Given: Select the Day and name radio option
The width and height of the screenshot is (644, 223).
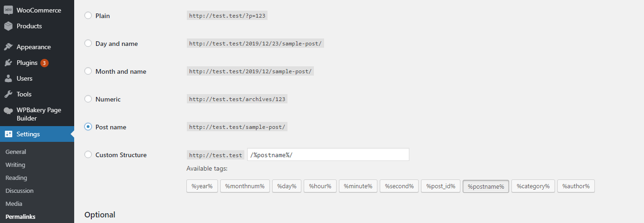Looking at the screenshot, I should 88,44.
